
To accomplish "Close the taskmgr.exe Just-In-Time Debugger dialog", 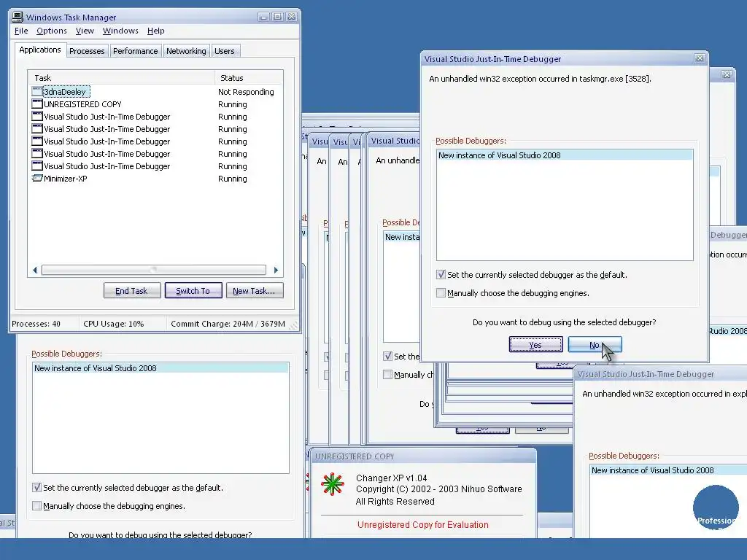I will click(700, 58).
